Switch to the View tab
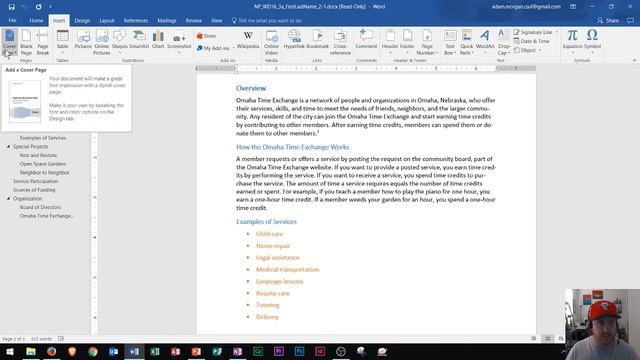The height and width of the screenshot is (360, 640). coord(216,20)
